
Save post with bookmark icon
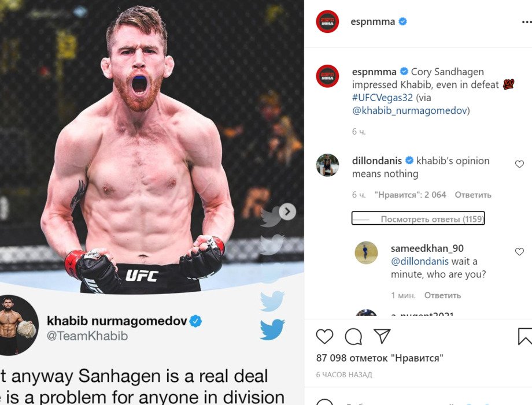525,336
